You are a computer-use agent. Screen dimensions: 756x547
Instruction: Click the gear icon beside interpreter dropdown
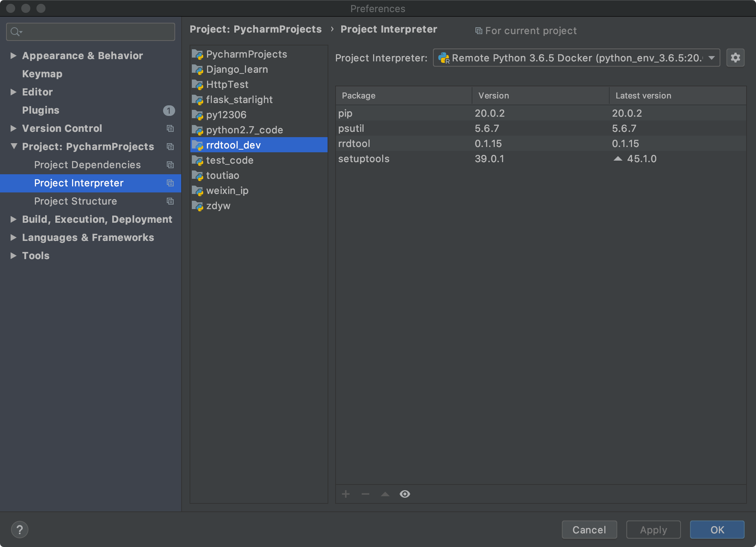click(x=735, y=58)
